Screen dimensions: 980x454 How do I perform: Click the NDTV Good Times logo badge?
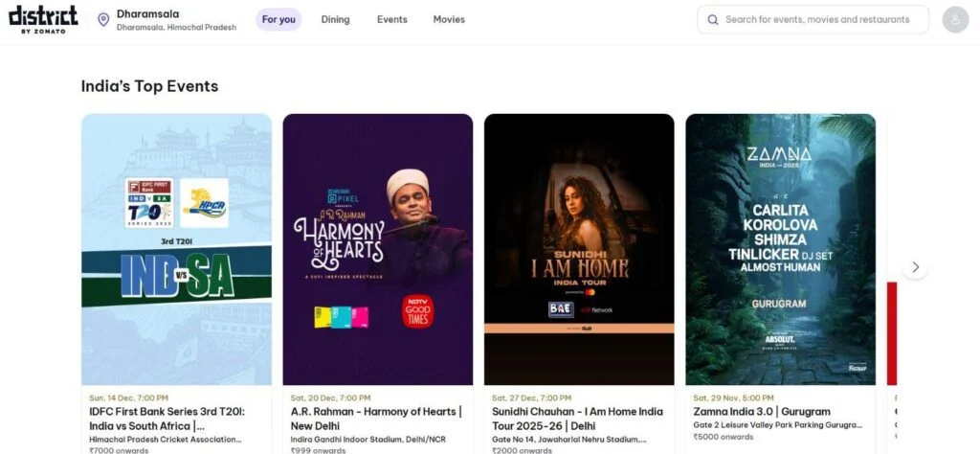417,311
